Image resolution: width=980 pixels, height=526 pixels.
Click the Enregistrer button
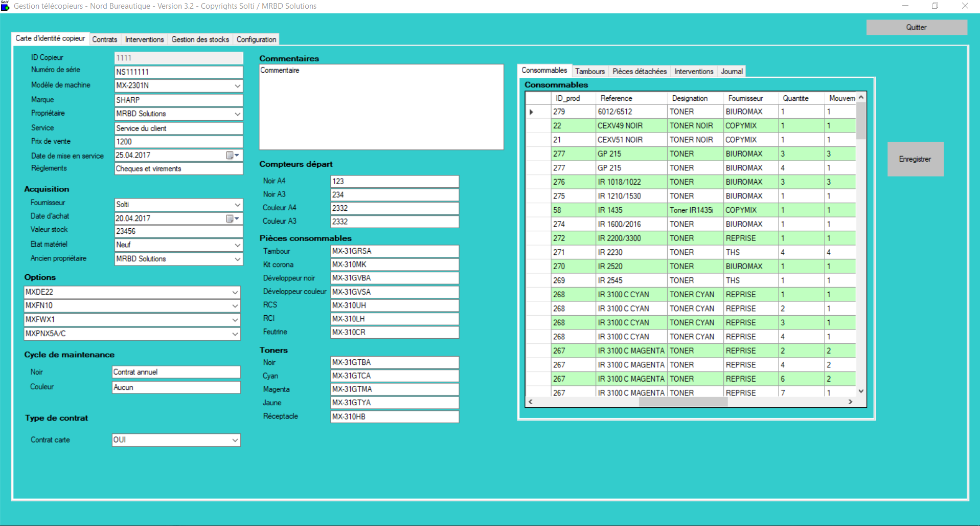click(915, 159)
